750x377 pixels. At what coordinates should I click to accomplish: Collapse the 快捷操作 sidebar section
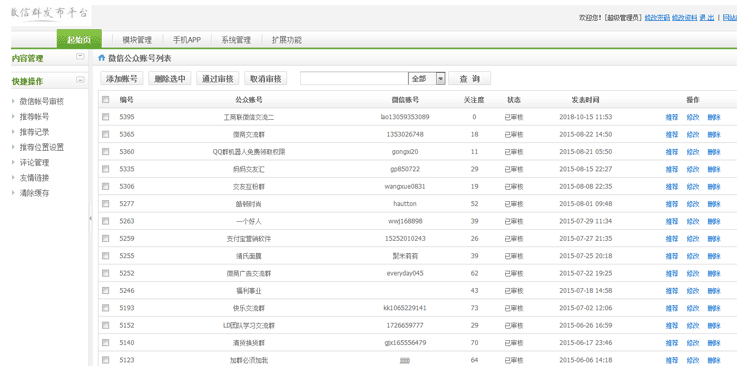[x=80, y=80]
